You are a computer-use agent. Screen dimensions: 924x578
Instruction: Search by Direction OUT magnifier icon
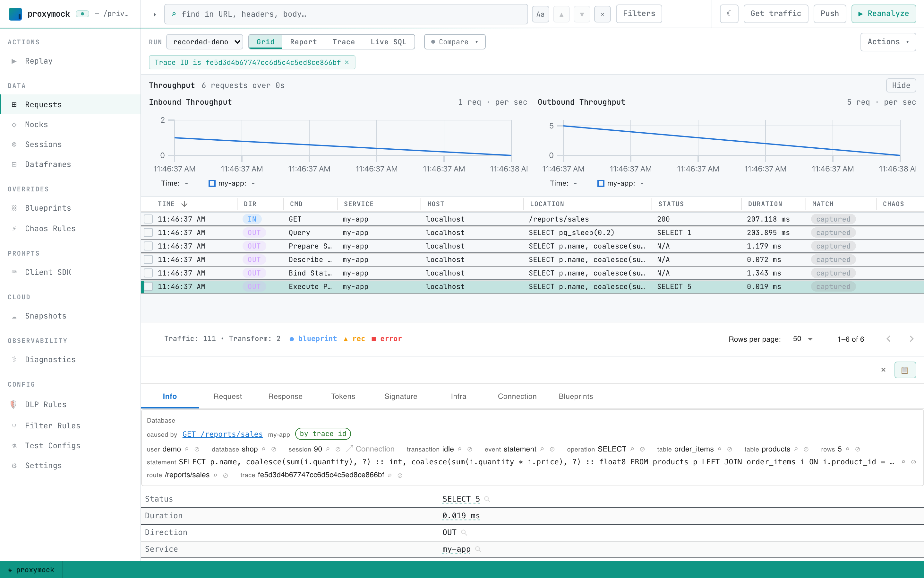[464, 532]
